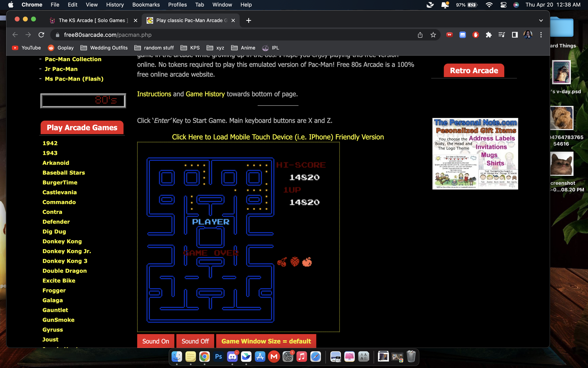Launch Siri from the menu bar
This screenshot has height=368, width=588.
pyautogui.click(x=516, y=5)
